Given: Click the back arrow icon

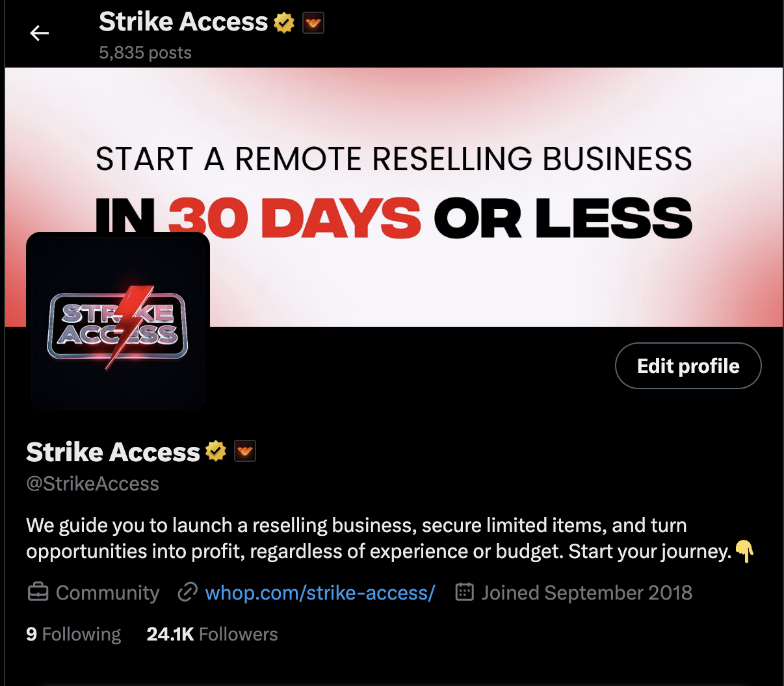Looking at the screenshot, I should coord(40,33).
